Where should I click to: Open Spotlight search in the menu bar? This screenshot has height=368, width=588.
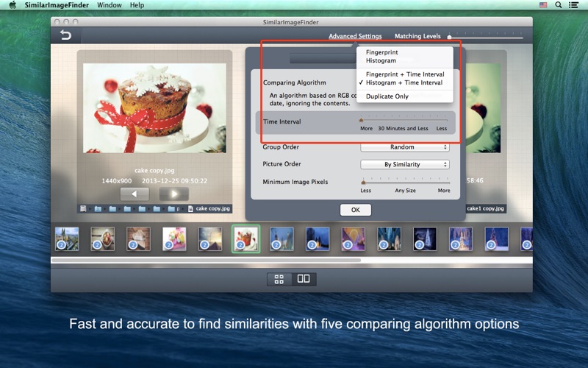pos(559,5)
